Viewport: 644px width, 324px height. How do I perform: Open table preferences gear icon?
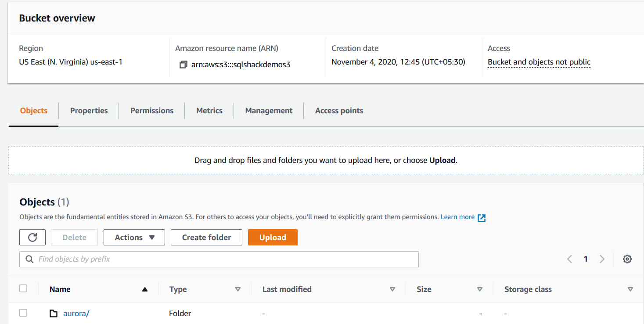click(627, 259)
